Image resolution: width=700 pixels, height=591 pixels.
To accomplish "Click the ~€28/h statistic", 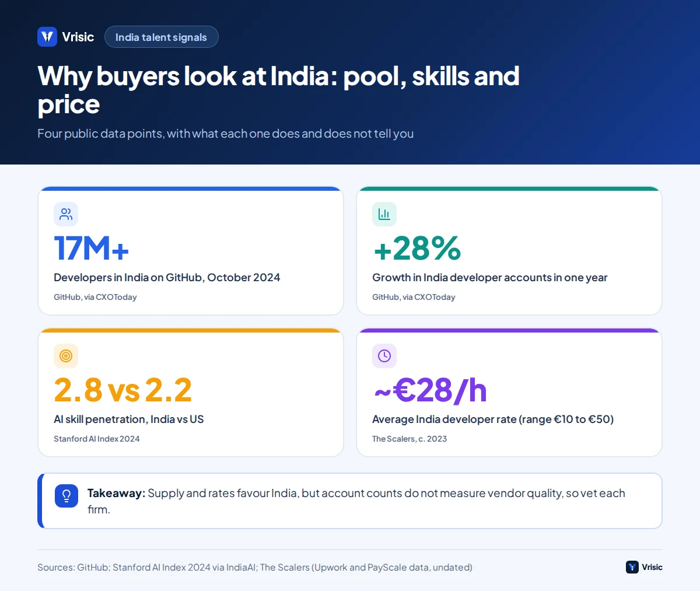I will pos(430,390).
